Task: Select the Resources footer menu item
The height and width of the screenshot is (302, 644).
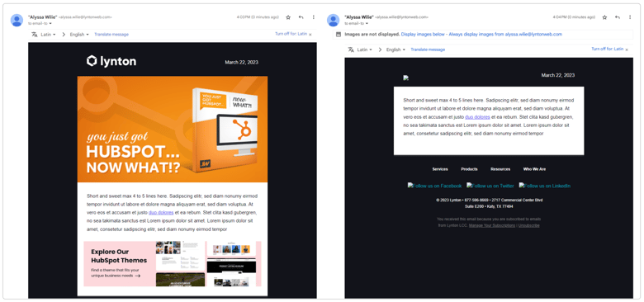Action: point(500,169)
